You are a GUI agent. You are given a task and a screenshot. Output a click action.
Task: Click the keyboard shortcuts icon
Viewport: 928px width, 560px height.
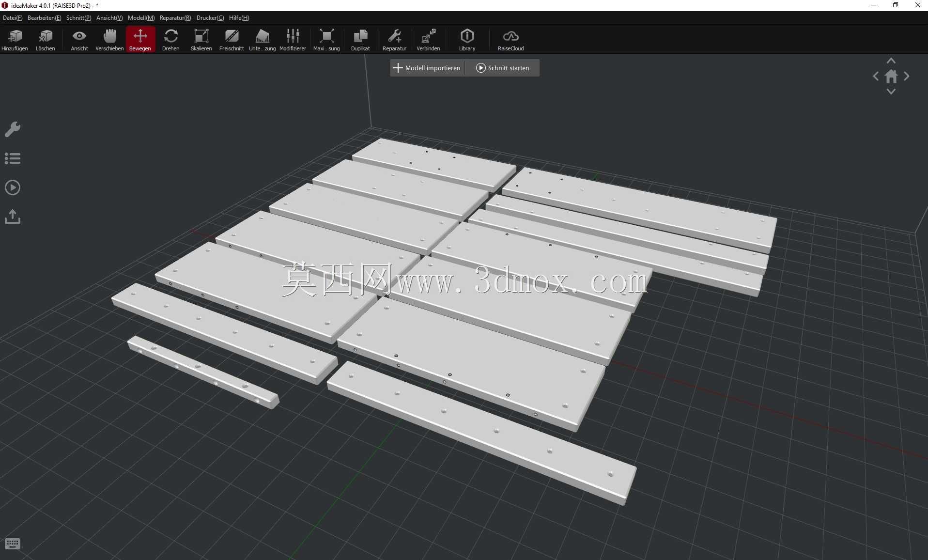(13, 544)
